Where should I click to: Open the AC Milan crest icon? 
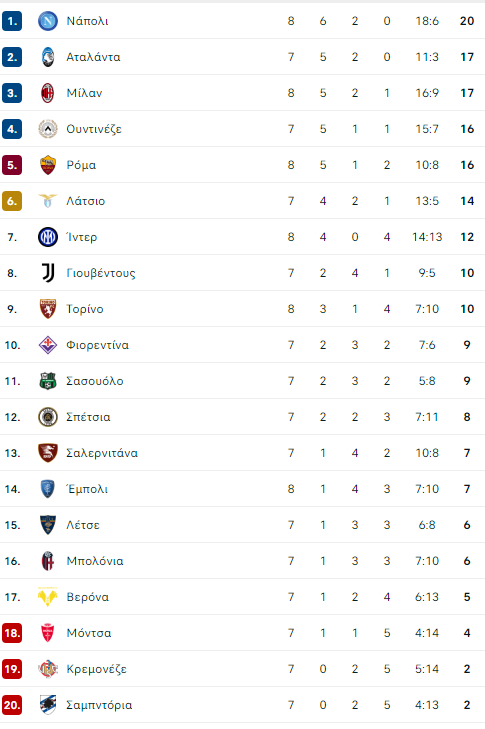(x=47, y=93)
